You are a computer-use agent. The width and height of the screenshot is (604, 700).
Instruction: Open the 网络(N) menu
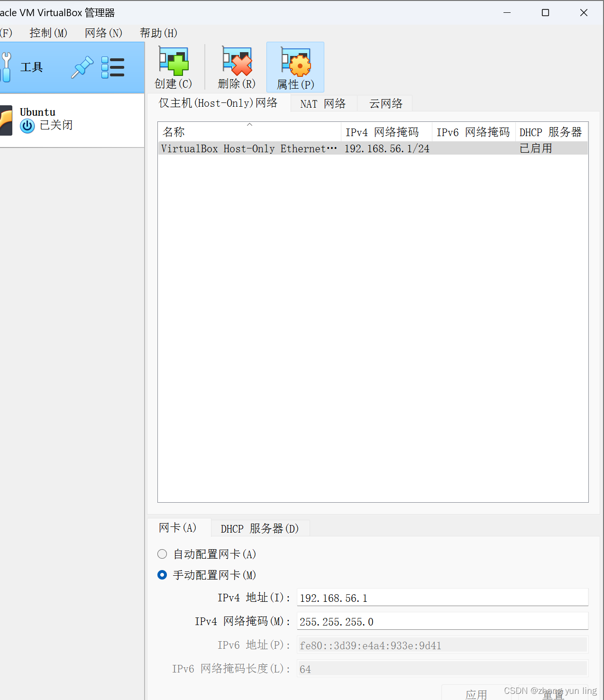coord(103,33)
